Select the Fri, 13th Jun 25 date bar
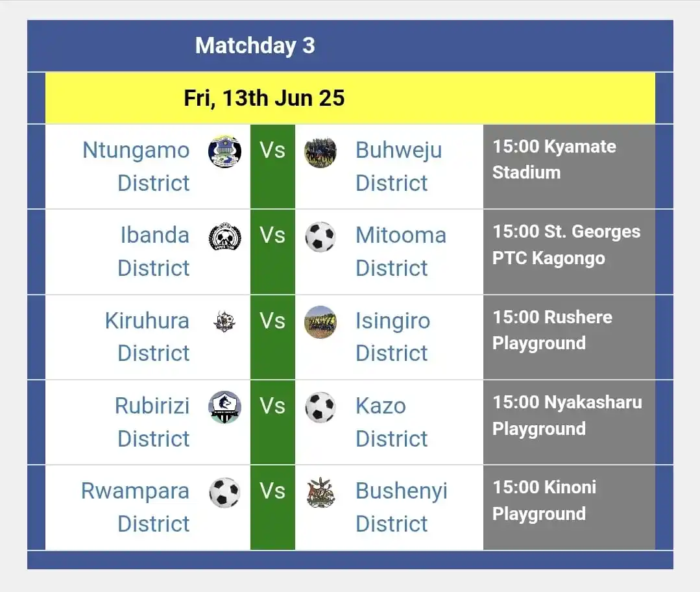Image resolution: width=700 pixels, height=592 pixels. [350, 98]
